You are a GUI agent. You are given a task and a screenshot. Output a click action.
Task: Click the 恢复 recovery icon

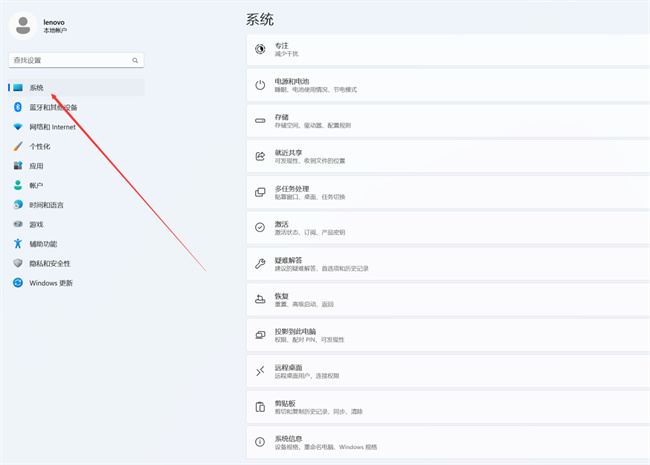260,299
